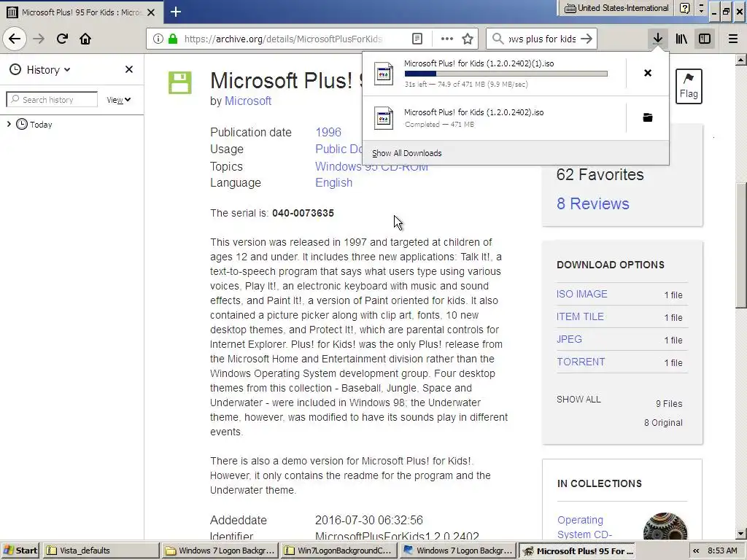The height and width of the screenshot is (560, 747).
Task: Open the Library toolbar button
Action: click(x=681, y=39)
